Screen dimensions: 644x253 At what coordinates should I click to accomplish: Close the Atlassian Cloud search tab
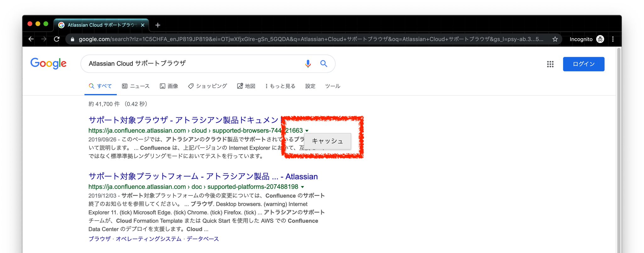point(143,25)
